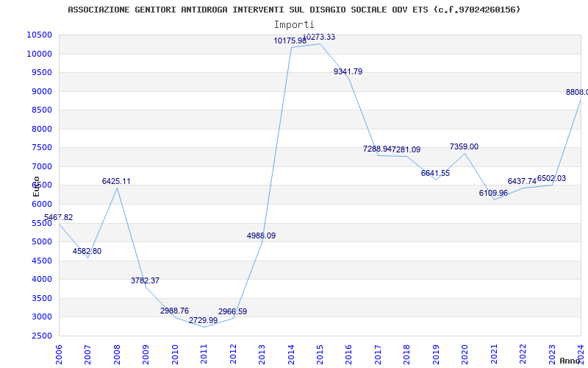Click the 3782.37 data label
Viewport: 588px width, 368px height.
coord(145,280)
